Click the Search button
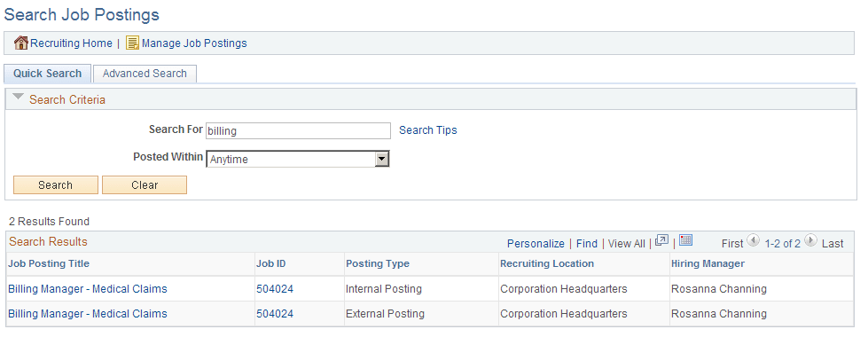Viewport: 868px width, 337px height. pyautogui.click(x=55, y=184)
